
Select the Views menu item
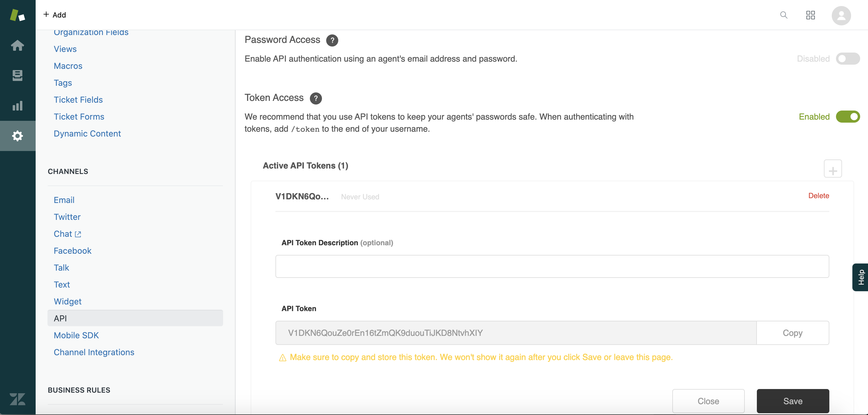coord(65,48)
